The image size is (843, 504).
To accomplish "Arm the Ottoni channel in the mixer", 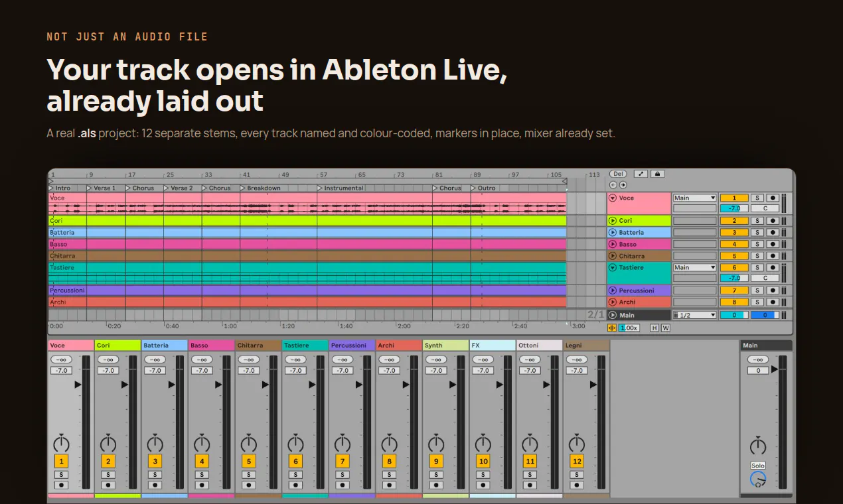I will (x=530, y=485).
